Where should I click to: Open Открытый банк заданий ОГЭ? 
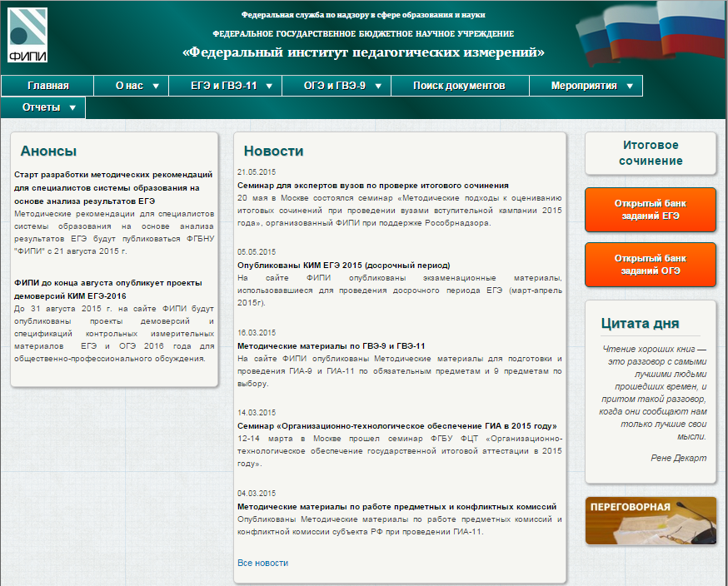651,265
